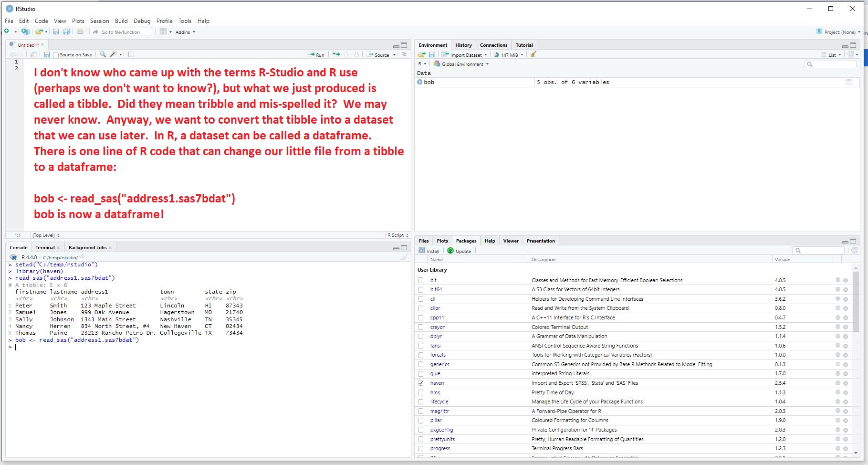View the bob dataset via grid icon
The height and width of the screenshot is (465, 868).
848,82
